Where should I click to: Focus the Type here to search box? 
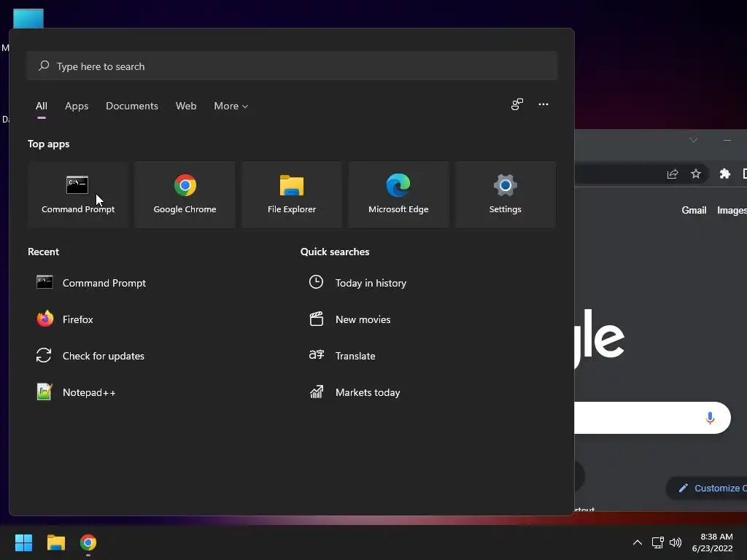[x=292, y=66]
